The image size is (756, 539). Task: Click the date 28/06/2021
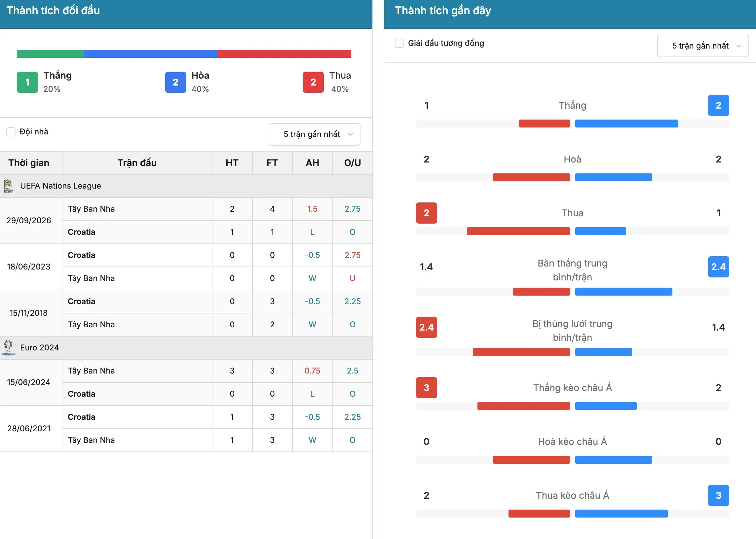pos(29,428)
